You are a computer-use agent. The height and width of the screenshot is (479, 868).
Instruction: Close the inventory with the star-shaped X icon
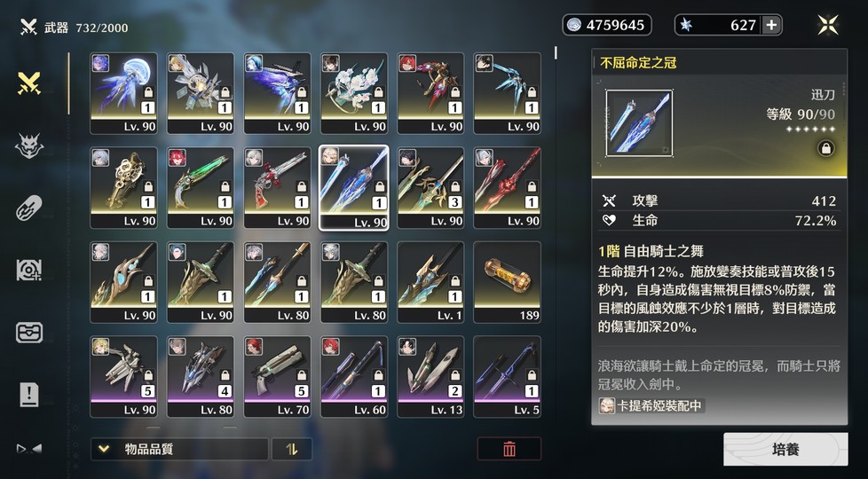828,25
